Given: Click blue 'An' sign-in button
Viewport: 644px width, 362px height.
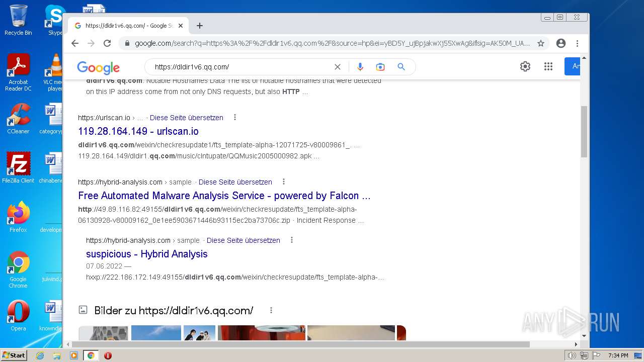Looking at the screenshot, I should (573, 66).
